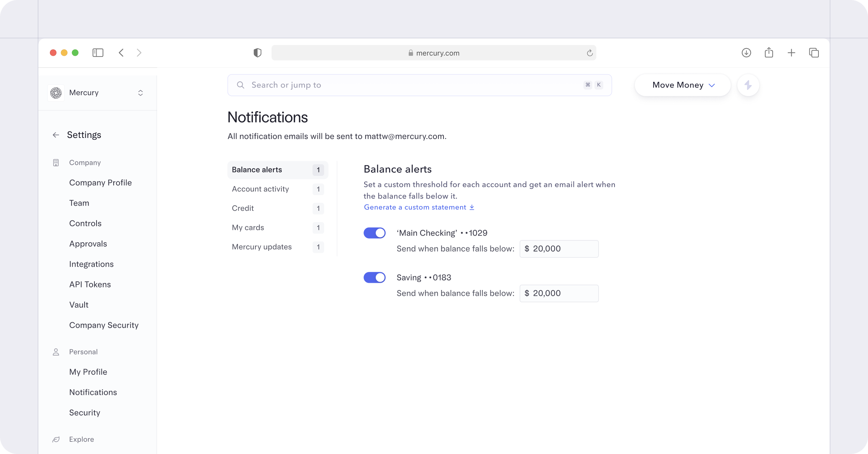Click the Personal person icon
The image size is (868, 454).
click(56, 352)
